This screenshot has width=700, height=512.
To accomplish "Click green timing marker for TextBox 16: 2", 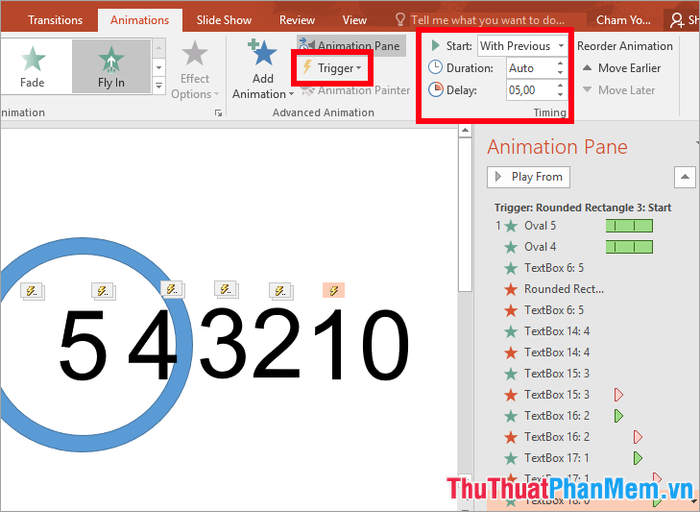I will [618, 416].
